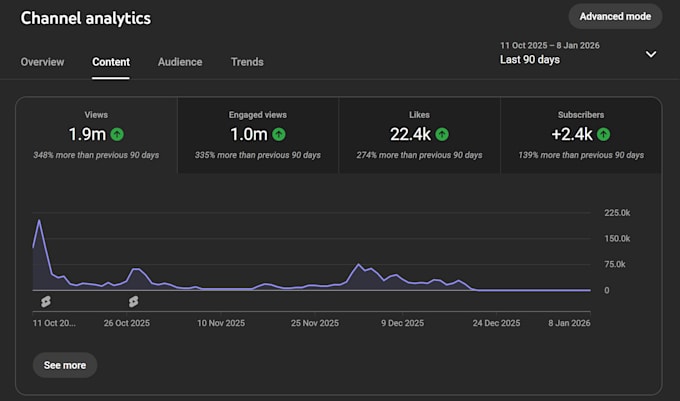Select the Likes metric card

click(x=419, y=135)
